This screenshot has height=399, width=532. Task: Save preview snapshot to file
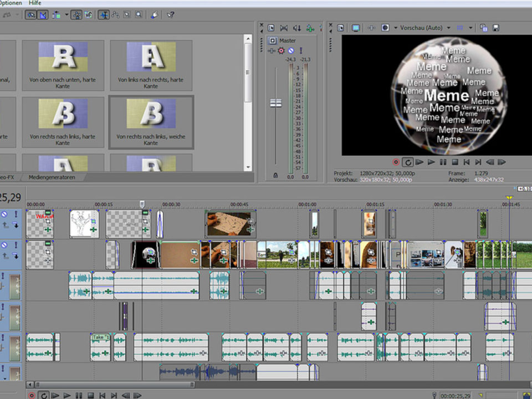[x=495, y=28]
